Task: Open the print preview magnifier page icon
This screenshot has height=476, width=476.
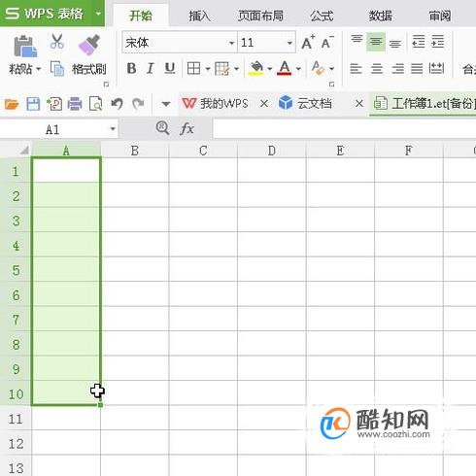Action: [x=95, y=104]
